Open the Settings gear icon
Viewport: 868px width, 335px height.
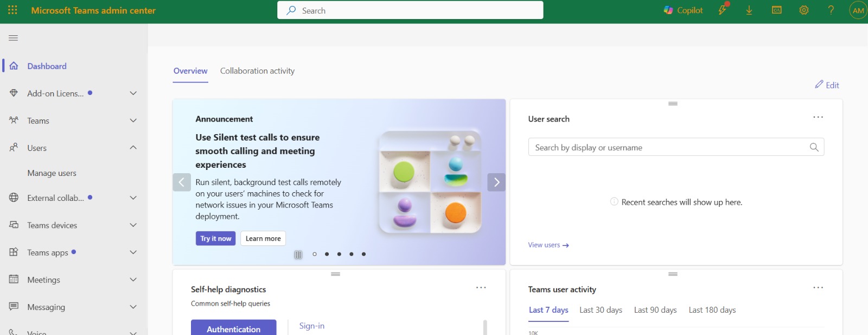click(804, 10)
